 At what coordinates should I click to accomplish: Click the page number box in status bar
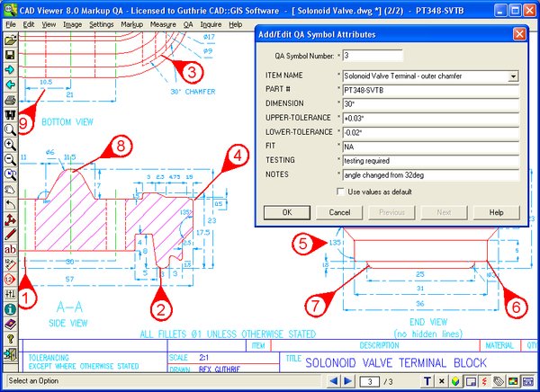(x=369, y=382)
